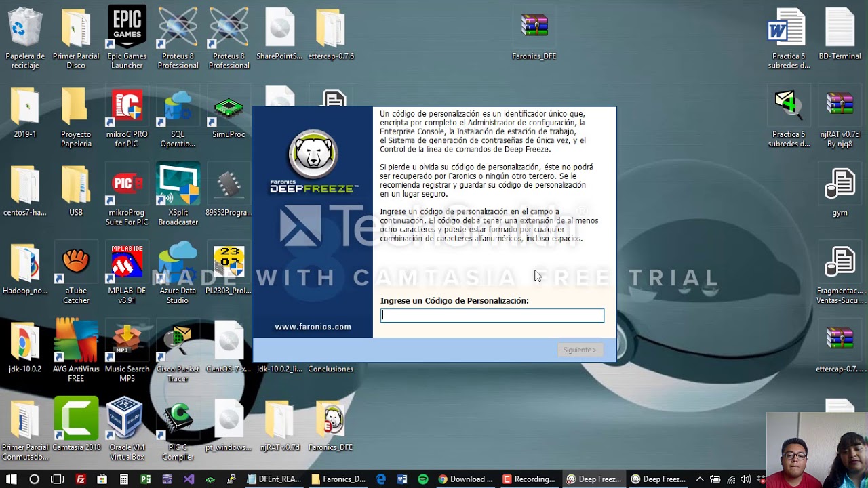Select the Hadoop_no... desktop icon

25,269
